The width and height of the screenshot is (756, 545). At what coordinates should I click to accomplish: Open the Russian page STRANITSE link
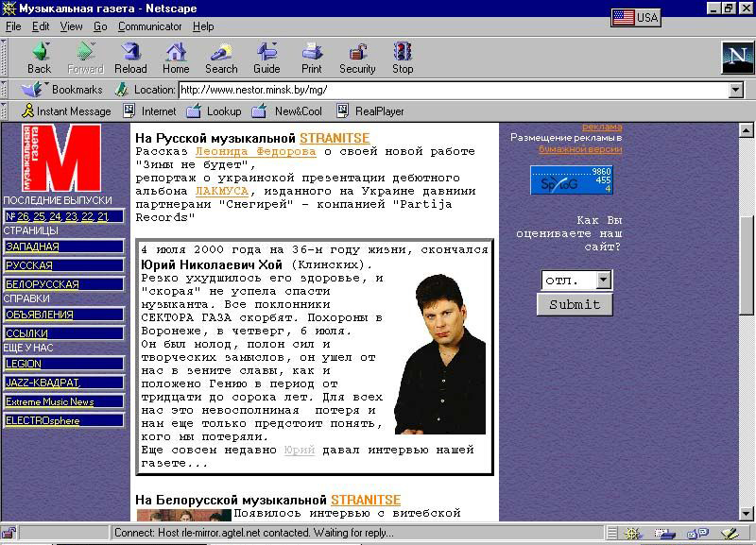[335, 138]
